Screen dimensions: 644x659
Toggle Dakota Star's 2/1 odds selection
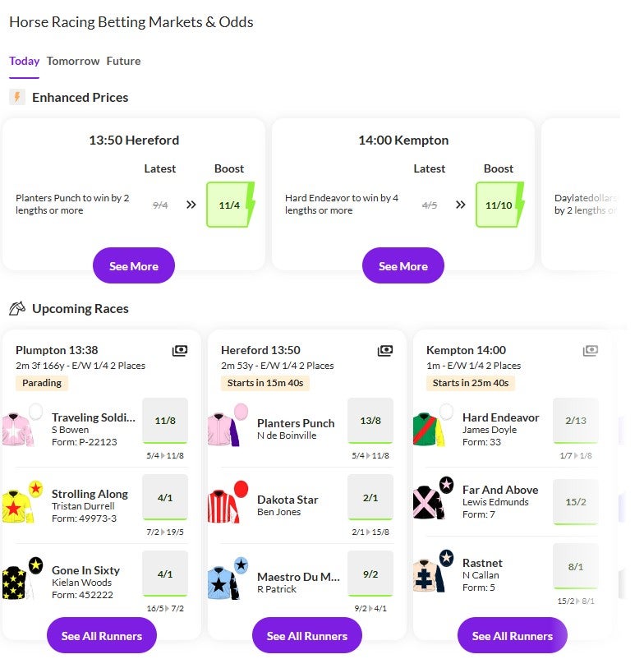tap(370, 498)
